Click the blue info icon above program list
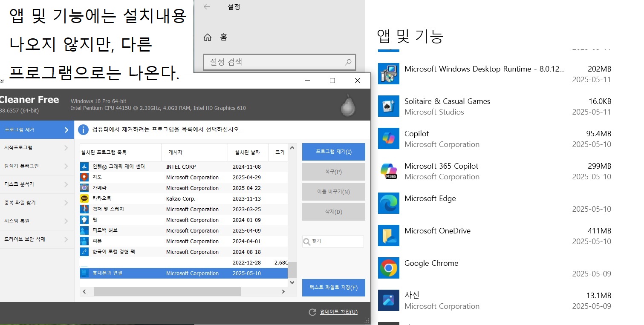 [x=84, y=129]
